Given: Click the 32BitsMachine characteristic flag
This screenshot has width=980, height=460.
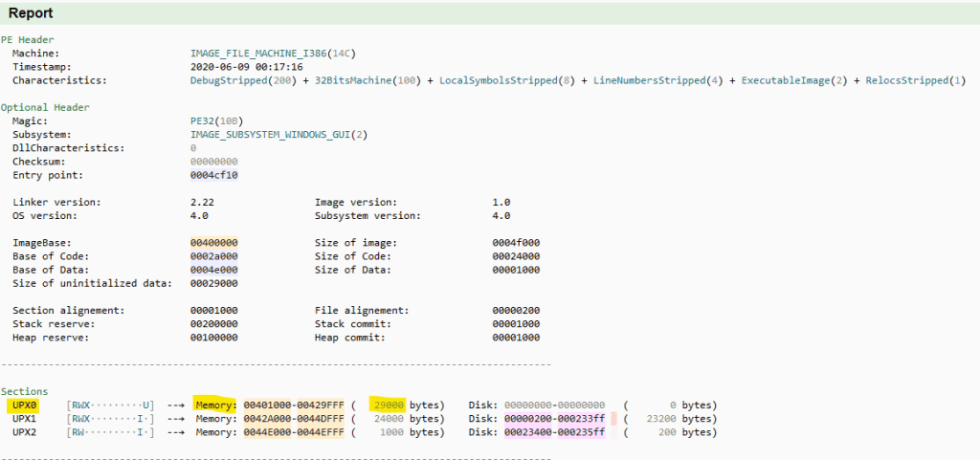Looking at the screenshot, I should tap(345, 80).
